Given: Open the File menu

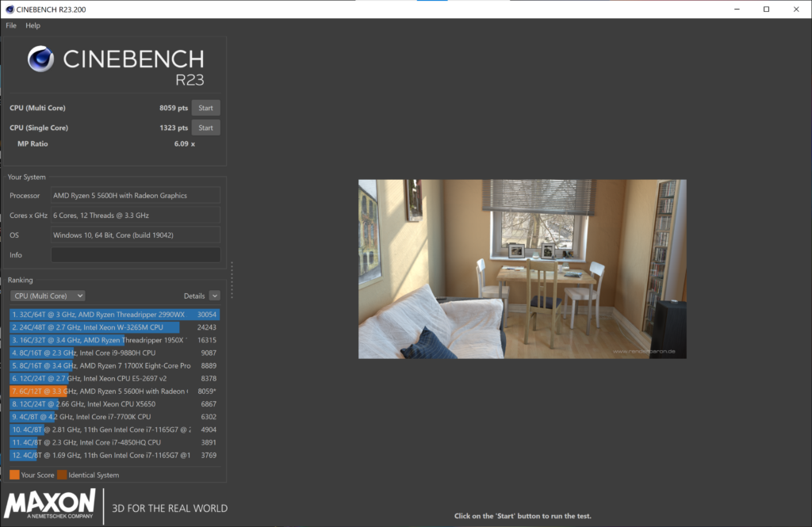Looking at the screenshot, I should point(11,25).
